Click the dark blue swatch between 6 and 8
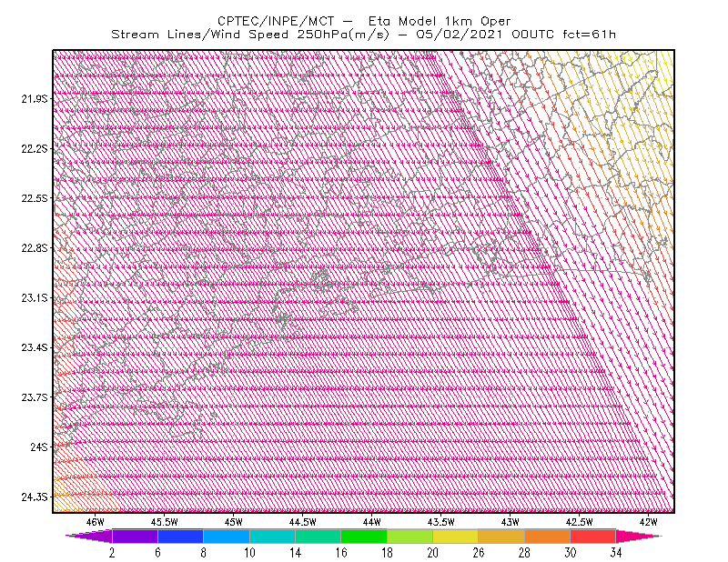Screen dimensions: 728x562 click(180, 536)
